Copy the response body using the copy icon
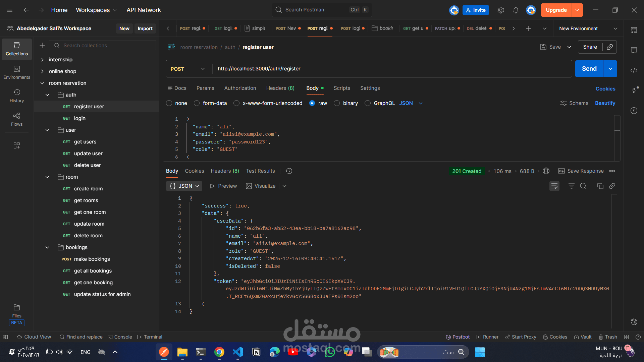The image size is (644, 362). click(x=600, y=186)
